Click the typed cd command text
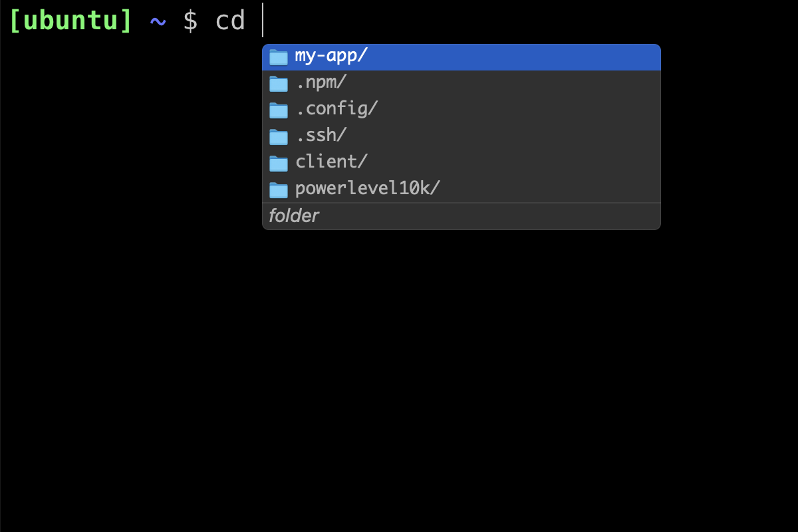The image size is (798, 532). click(231, 21)
